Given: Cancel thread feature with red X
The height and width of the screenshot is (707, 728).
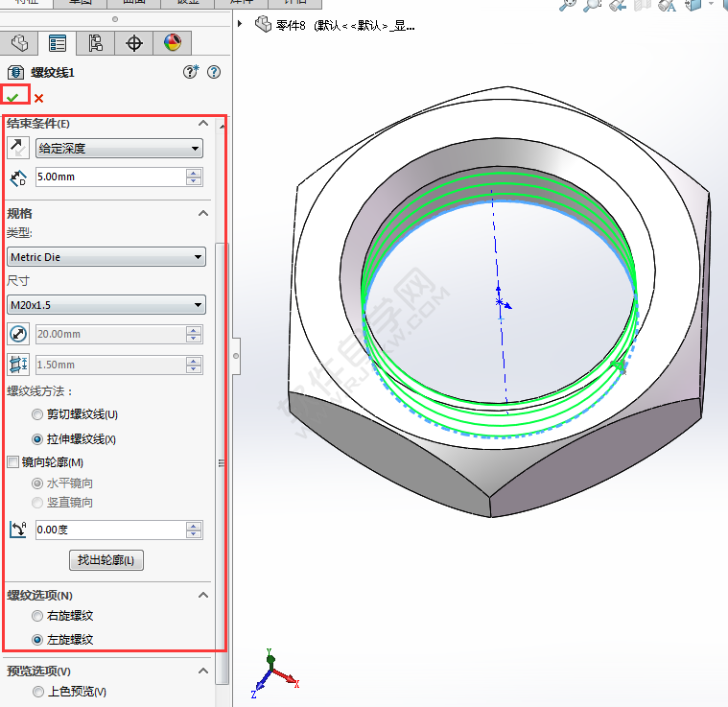Looking at the screenshot, I should [x=39, y=99].
